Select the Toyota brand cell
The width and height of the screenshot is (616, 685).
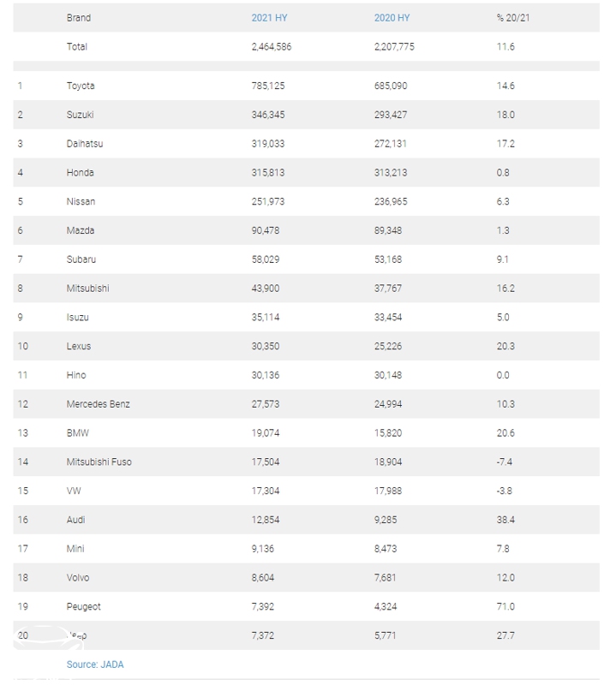pos(81,86)
